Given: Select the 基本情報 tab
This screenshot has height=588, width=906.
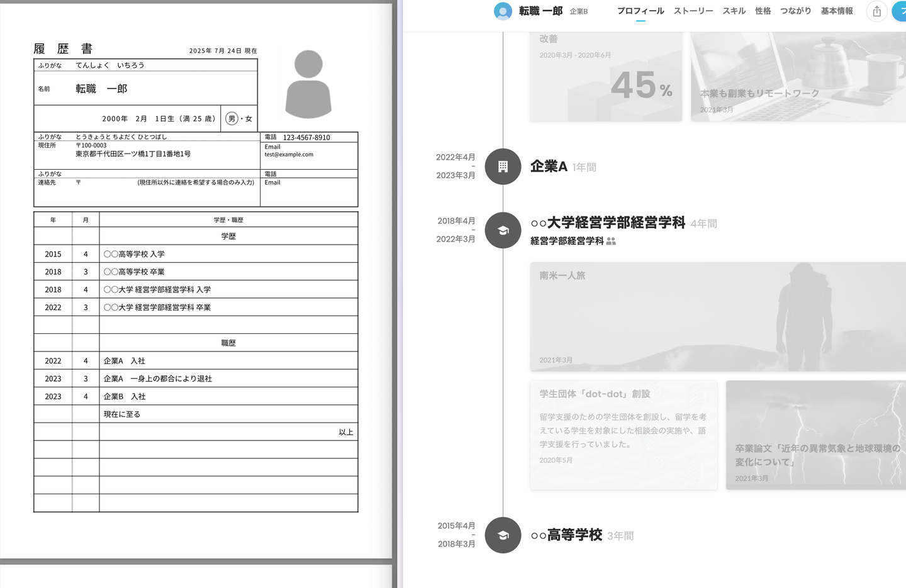Looking at the screenshot, I should [837, 11].
